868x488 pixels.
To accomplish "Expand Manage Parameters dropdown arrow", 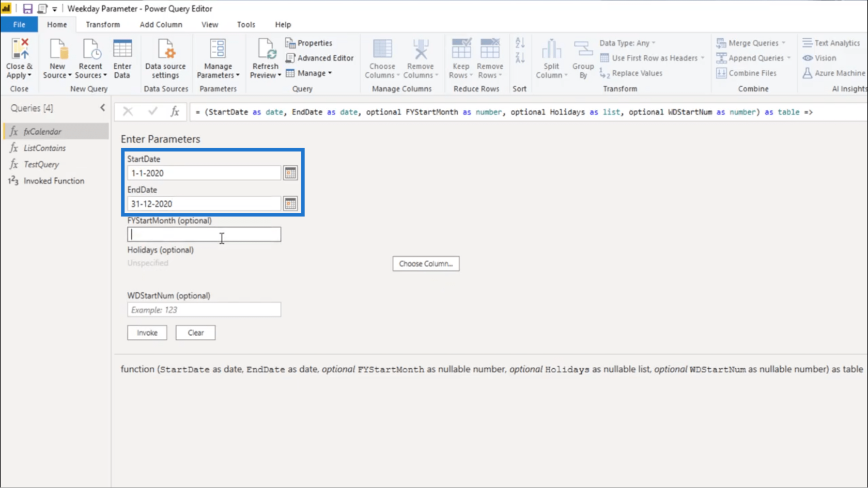I will coord(238,75).
